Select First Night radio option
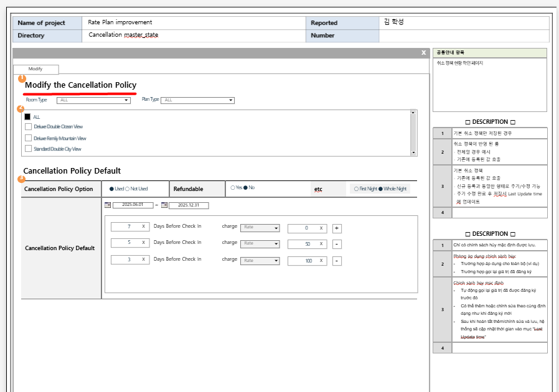 click(356, 189)
